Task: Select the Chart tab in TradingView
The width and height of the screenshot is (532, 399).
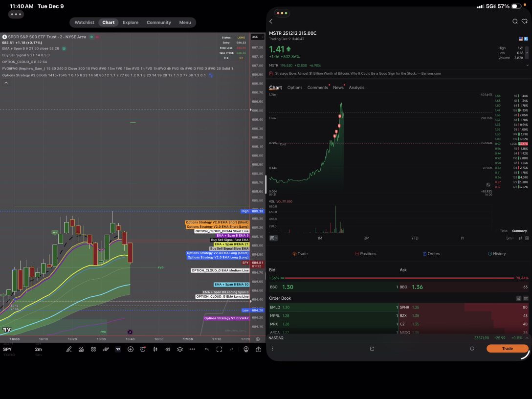Action: coord(108,22)
